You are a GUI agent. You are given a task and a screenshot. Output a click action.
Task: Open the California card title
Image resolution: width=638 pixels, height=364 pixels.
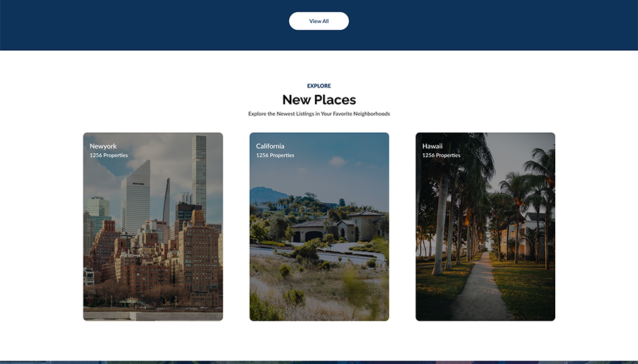(270, 146)
